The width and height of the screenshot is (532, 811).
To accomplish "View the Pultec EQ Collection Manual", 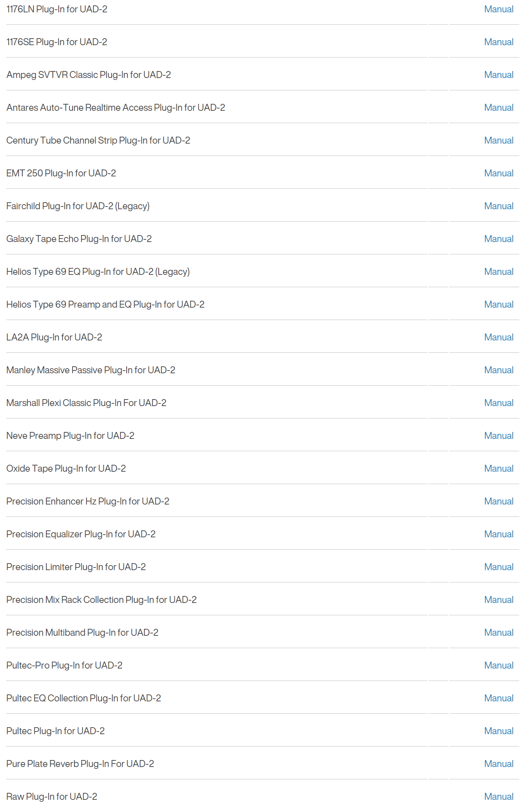I will 499,698.
